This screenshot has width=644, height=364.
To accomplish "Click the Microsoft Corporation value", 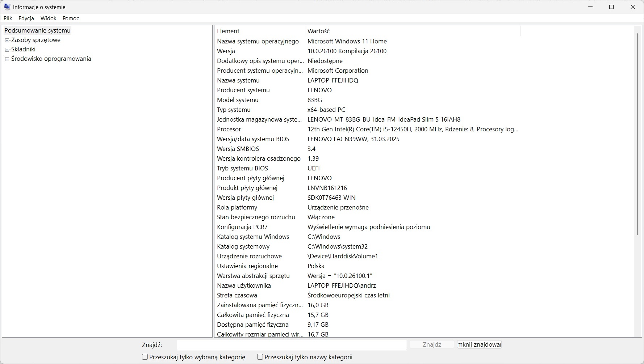I will (x=338, y=71).
